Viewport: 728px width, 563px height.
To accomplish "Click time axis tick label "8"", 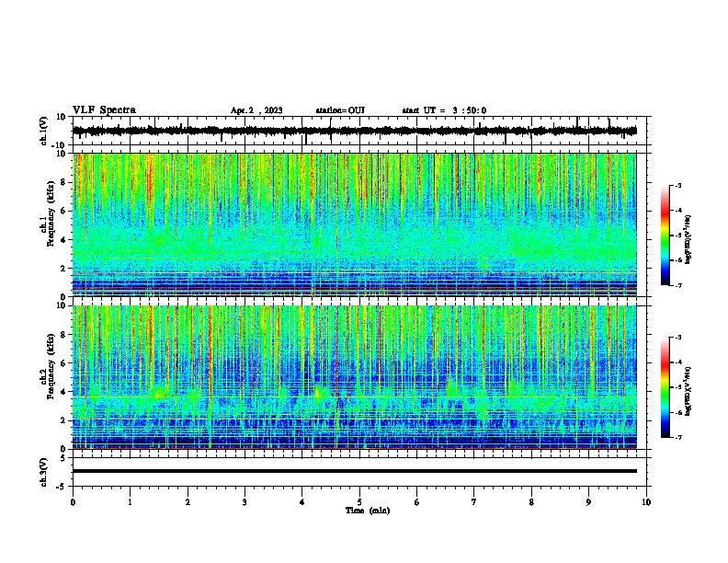I will (x=531, y=502).
